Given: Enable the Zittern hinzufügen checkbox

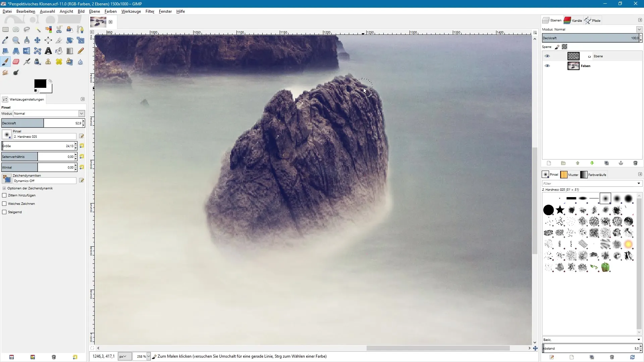Looking at the screenshot, I should (4, 195).
